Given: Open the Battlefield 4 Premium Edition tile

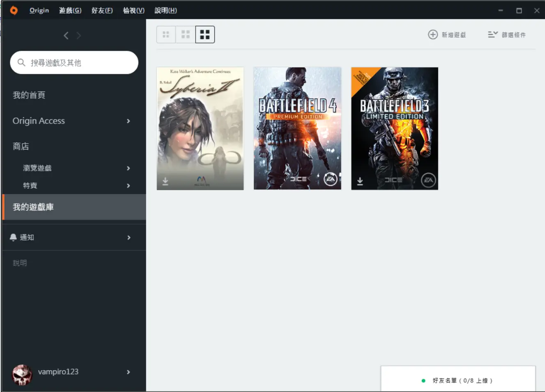Looking at the screenshot, I should (297, 128).
